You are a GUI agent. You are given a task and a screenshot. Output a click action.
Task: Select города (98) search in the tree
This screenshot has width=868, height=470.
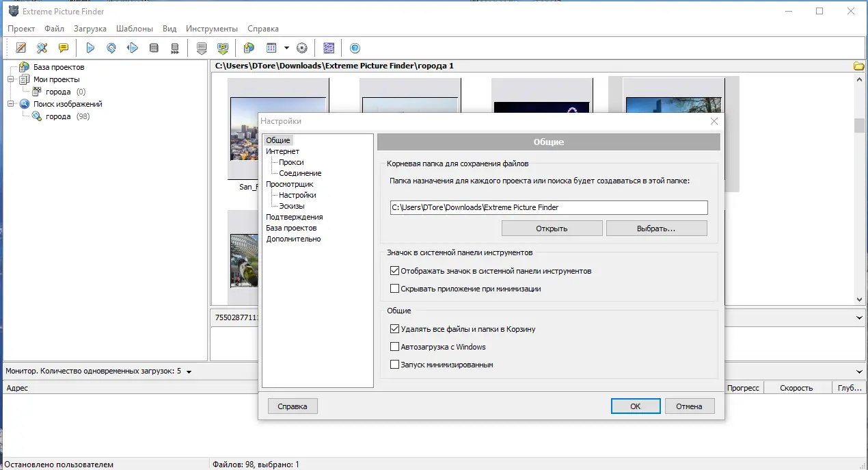point(68,116)
